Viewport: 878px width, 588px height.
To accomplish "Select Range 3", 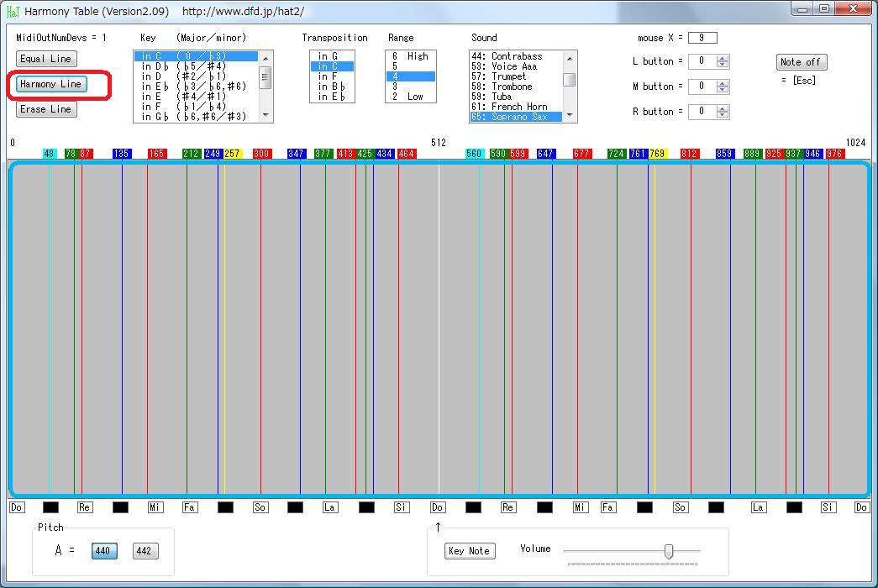I will coord(411,87).
